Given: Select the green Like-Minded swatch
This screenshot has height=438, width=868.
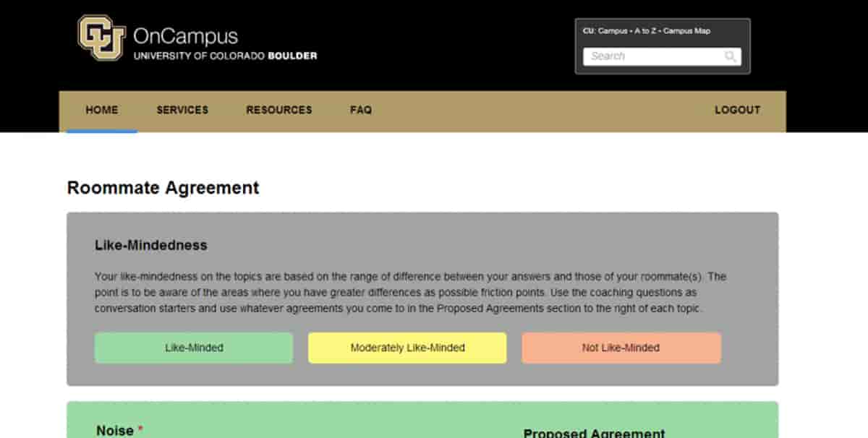Looking at the screenshot, I should tap(194, 348).
